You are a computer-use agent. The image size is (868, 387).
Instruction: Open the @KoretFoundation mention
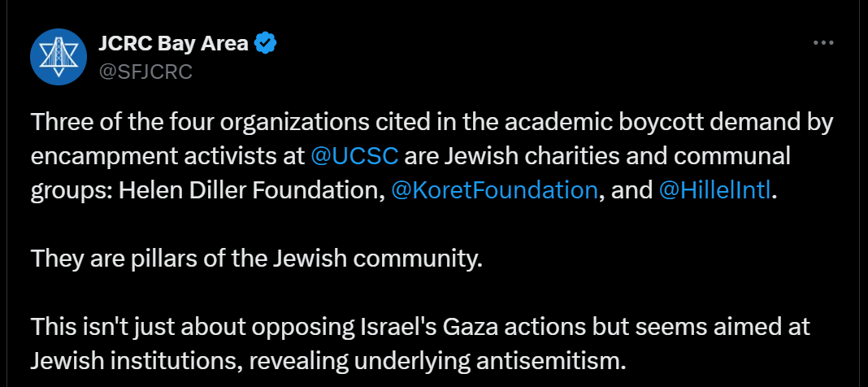pos(494,190)
